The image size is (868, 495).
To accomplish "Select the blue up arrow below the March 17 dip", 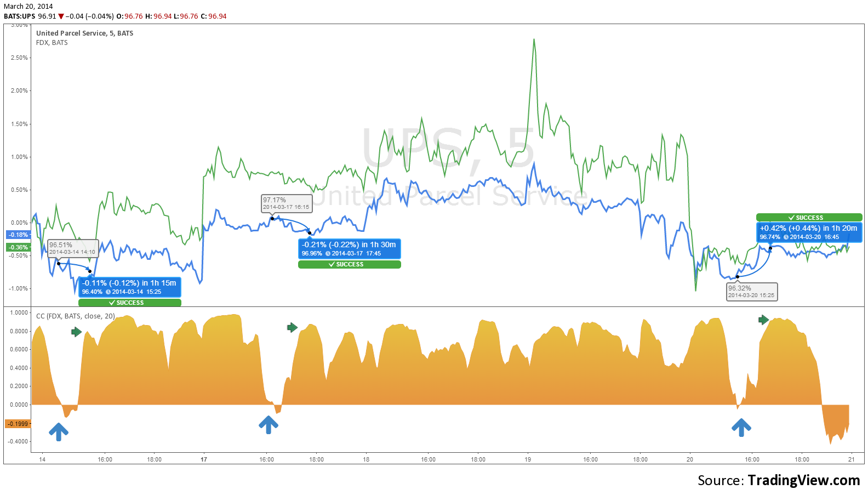I will 268,425.
